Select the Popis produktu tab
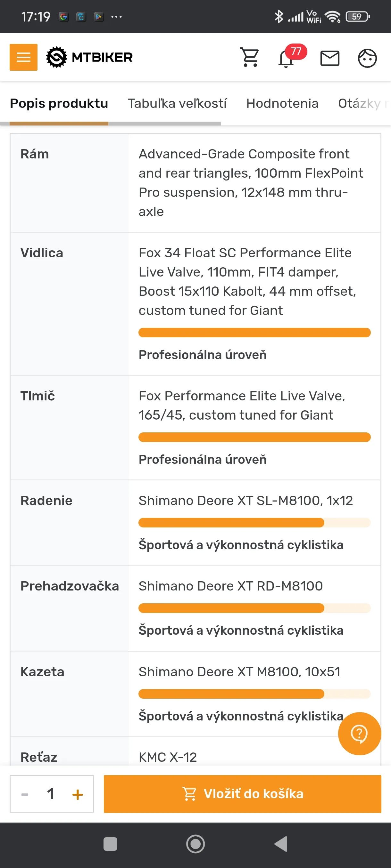391x868 pixels. 59,103
